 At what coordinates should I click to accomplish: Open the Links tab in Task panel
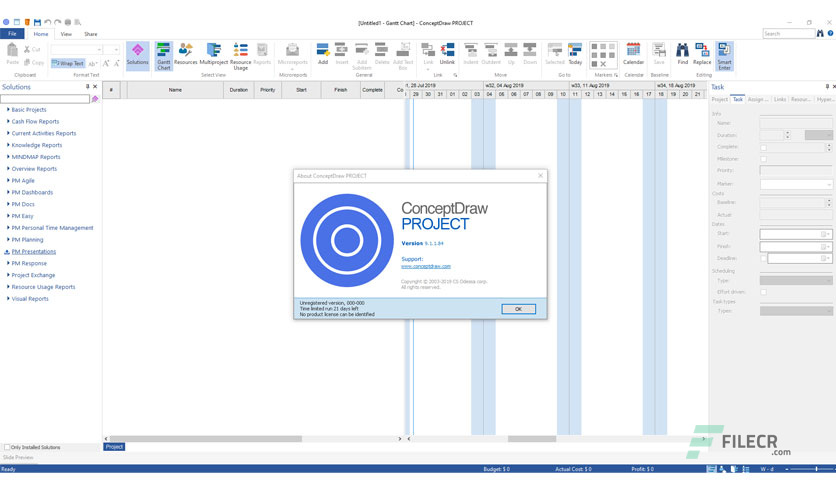[x=779, y=99]
